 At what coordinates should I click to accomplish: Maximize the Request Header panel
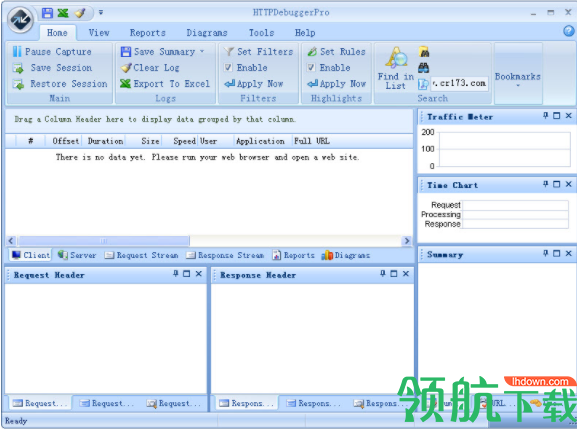(187, 274)
